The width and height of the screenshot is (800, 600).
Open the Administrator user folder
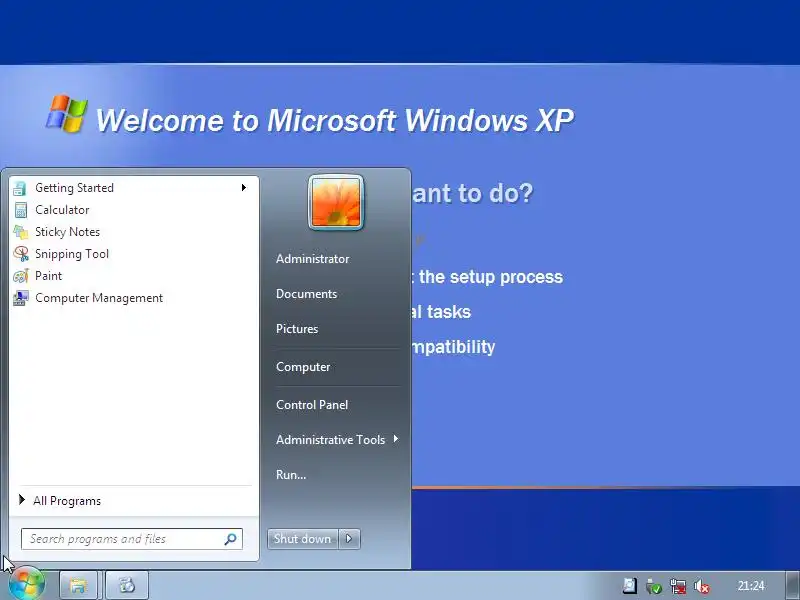coord(313,259)
